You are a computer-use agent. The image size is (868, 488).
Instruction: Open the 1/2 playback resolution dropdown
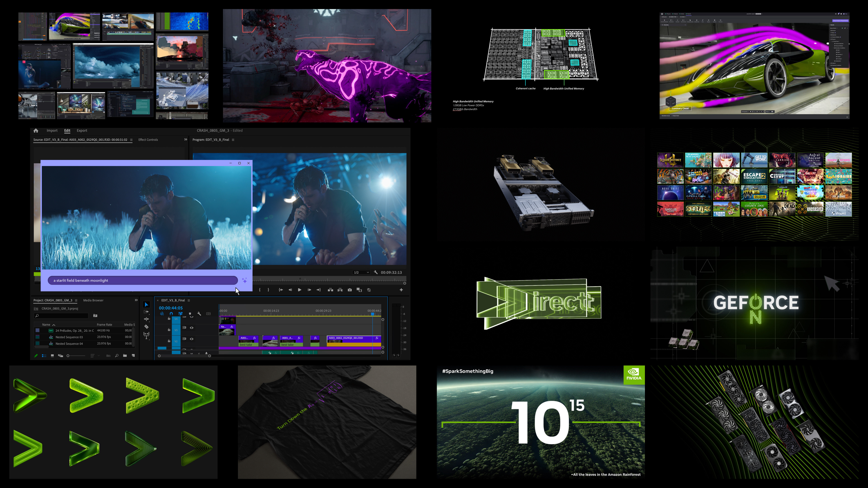(x=361, y=272)
